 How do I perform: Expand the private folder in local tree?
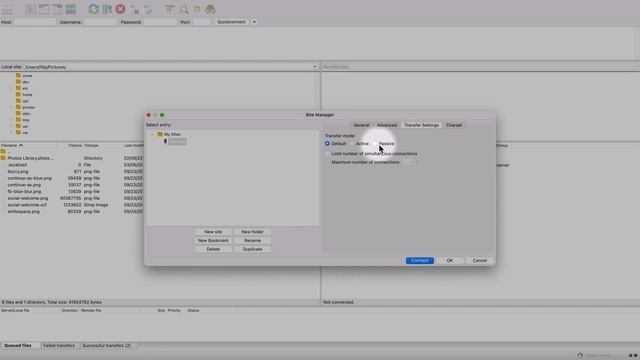(11, 107)
